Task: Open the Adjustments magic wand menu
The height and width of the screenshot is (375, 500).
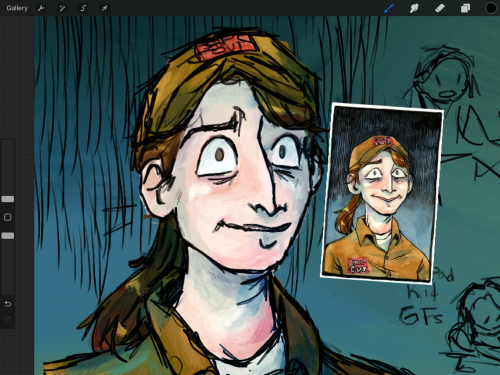Action: click(62, 8)
